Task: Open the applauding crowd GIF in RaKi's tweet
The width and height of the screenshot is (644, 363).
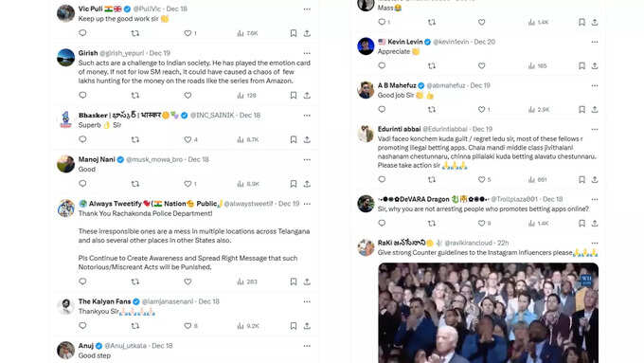Action: tap(488, 313)
